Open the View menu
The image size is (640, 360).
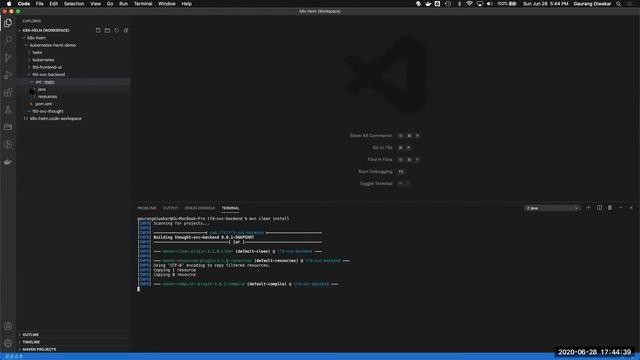click(x=96, y=4)
